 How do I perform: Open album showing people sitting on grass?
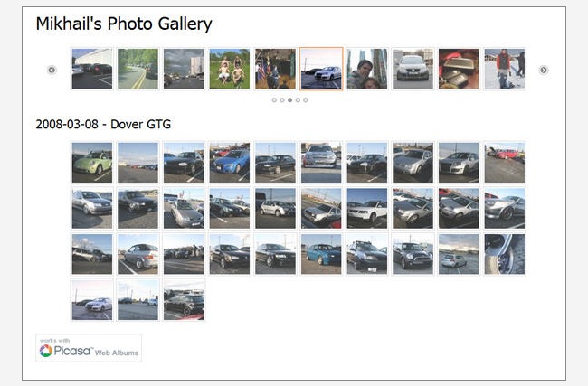(x=230, y=69)
